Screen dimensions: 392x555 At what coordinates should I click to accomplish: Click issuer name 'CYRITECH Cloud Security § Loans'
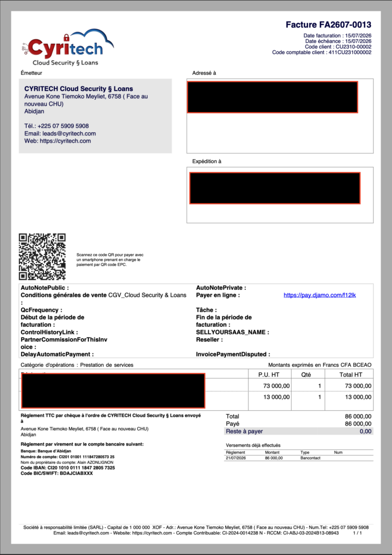tap(79, 89)
